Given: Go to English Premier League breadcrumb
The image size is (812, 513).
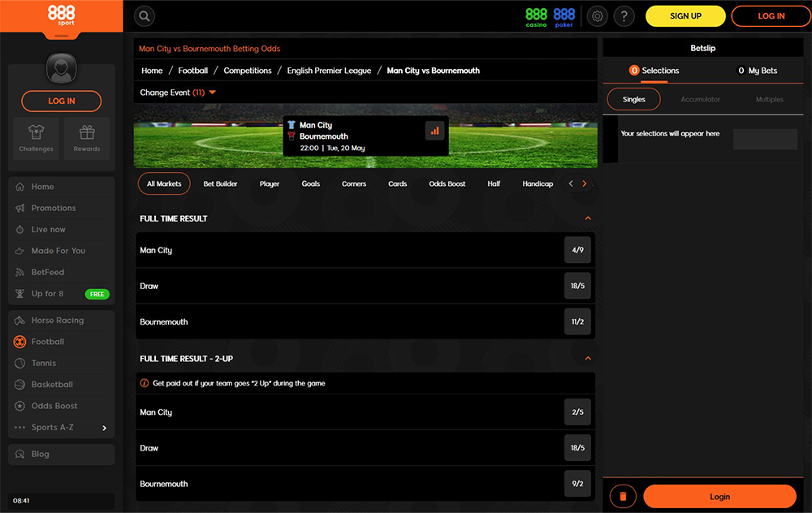Looking at the screenshot, I should click(x=329, y=71).
